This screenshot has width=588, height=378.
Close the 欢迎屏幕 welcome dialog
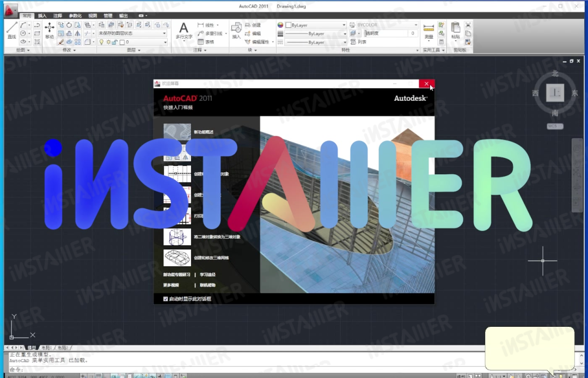coord(426,84)
